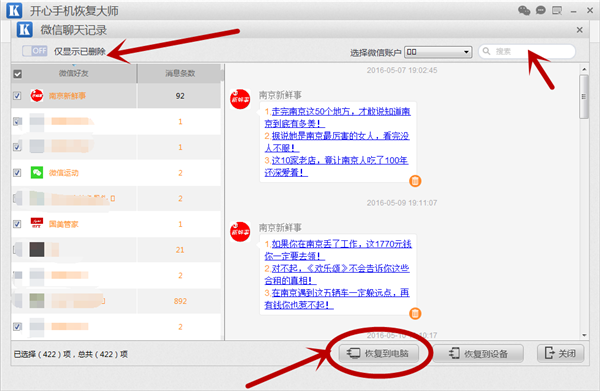
Task: Click the 恢复到设备 button
Action: pos(478,353)
